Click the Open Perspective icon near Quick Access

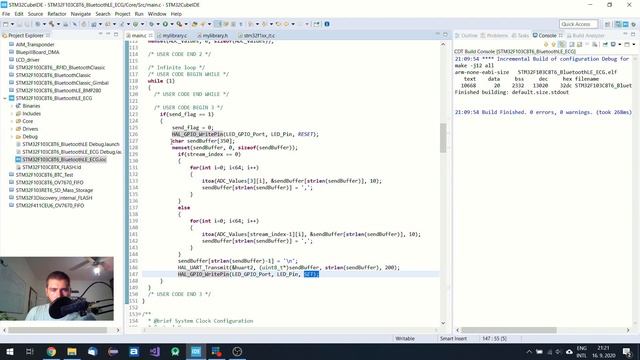pos(607,24)
